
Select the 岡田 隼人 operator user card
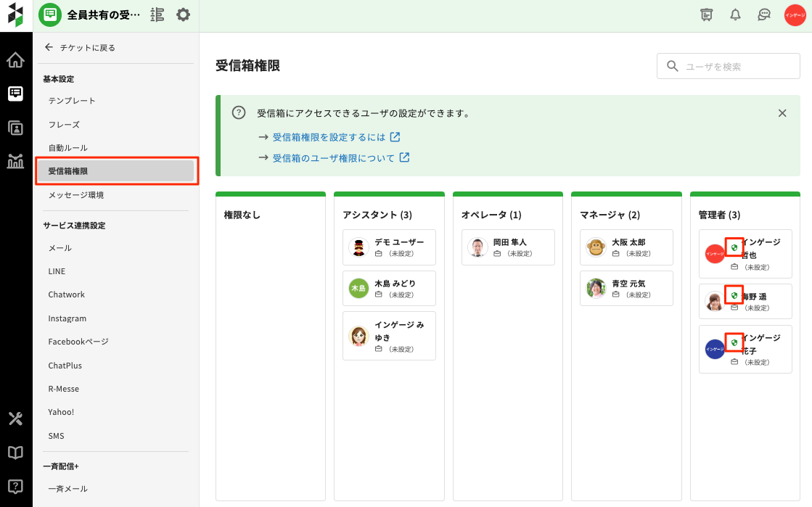coord(507,247)
